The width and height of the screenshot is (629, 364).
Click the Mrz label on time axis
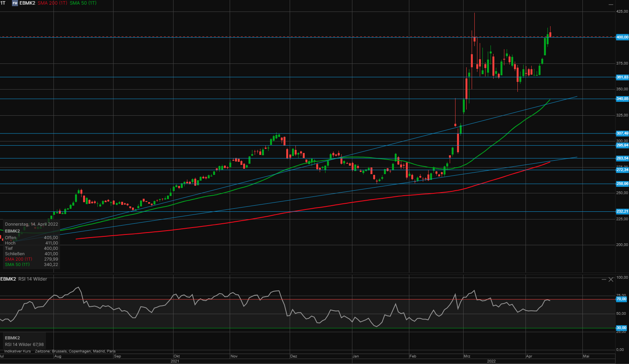point(467,356)
